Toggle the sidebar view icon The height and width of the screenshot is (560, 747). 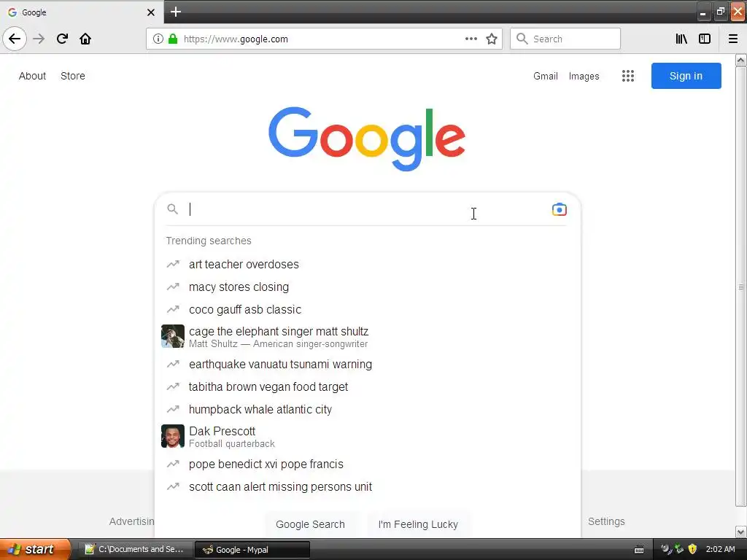tap(705, 39)
